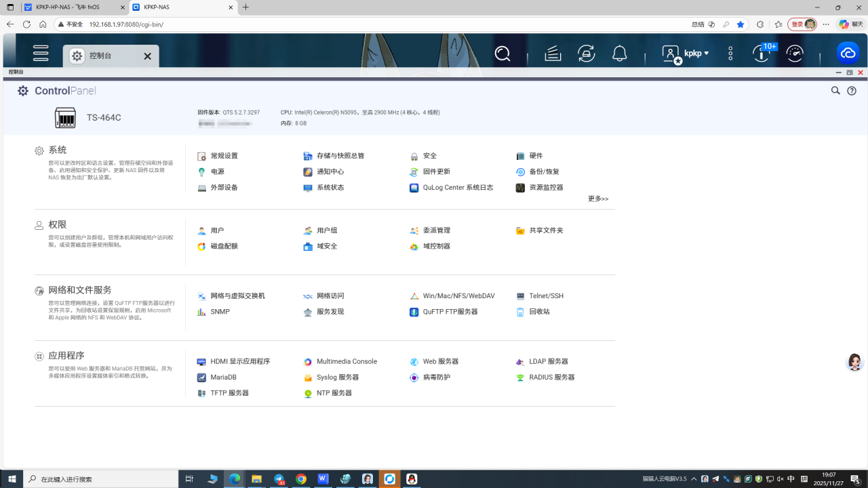Click the help question mark in Control Panel

(852, 90)
